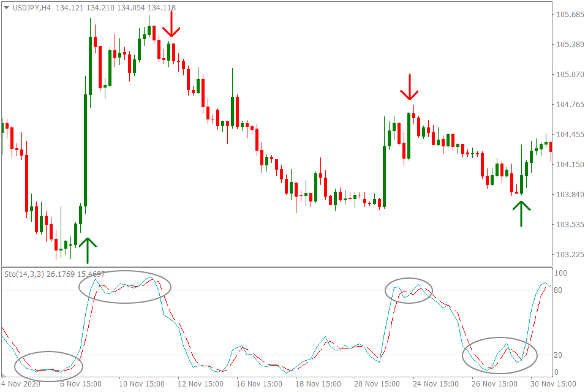
Task: Click the 18 Nov 15:00 time label
Action: point(318,384)
